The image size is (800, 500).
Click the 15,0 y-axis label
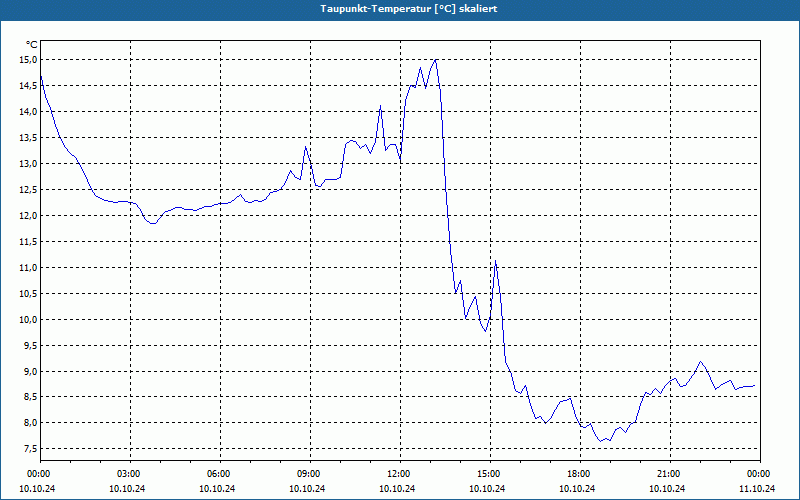tap(29, 60)
